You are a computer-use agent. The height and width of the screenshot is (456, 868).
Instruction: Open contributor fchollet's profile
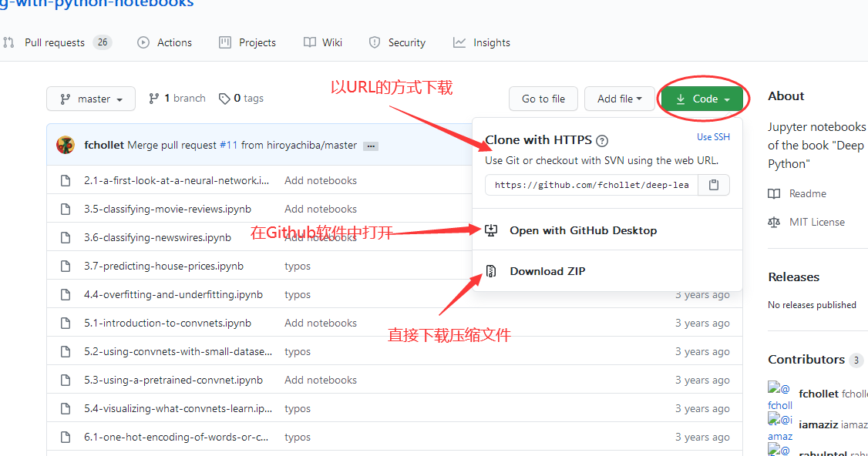pyautogui.click(x=818, y=394)
